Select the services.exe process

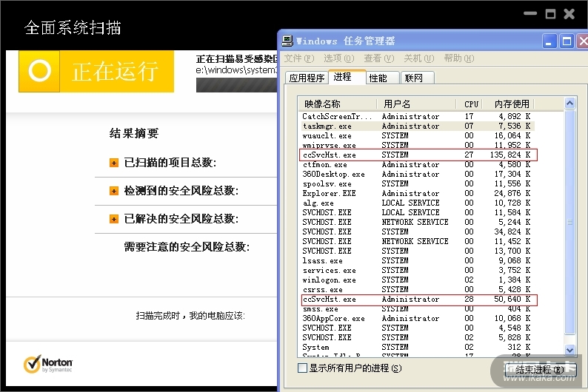pyautogui.click(x=417, y=270)
